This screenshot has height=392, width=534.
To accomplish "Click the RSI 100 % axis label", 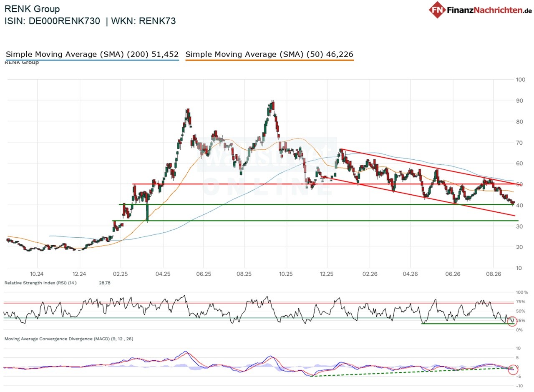I will coord(522,292).
